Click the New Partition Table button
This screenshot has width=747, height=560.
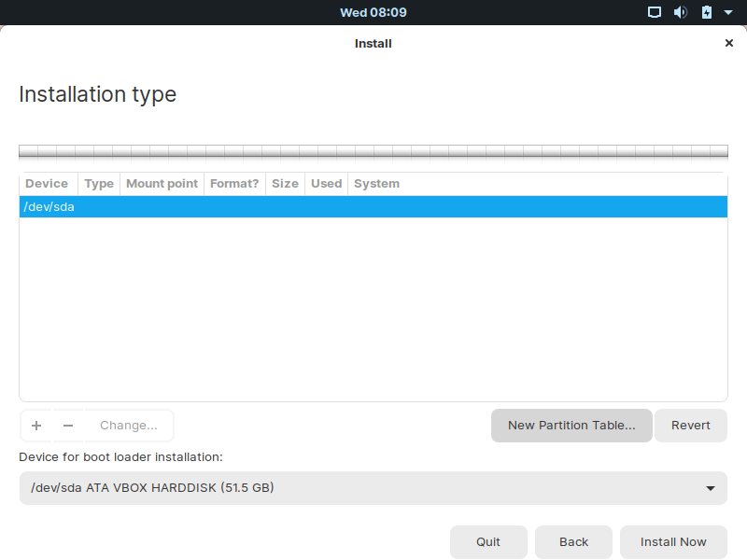(x=571, y=426)
